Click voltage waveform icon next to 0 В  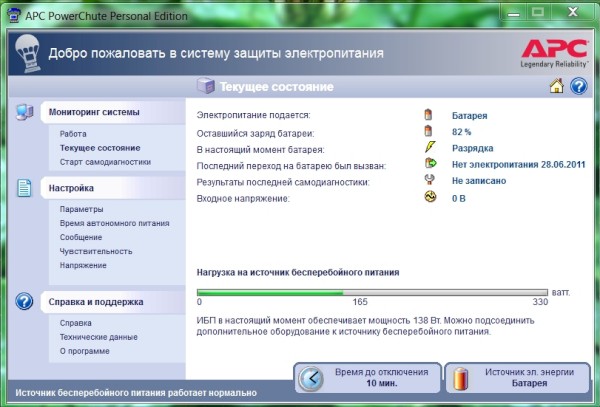pyautogui.click(x=430, y=197)
